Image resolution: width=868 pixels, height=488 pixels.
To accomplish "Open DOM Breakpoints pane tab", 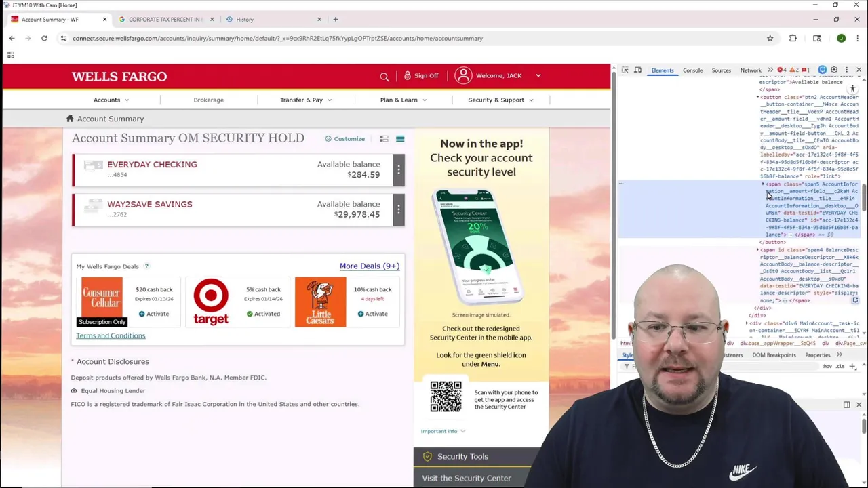I will [774, 355].
